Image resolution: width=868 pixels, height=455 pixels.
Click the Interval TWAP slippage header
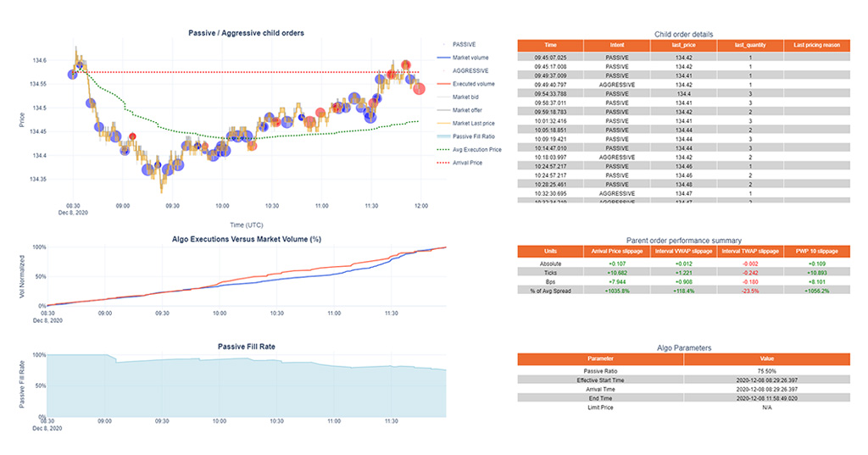[750, 251]
